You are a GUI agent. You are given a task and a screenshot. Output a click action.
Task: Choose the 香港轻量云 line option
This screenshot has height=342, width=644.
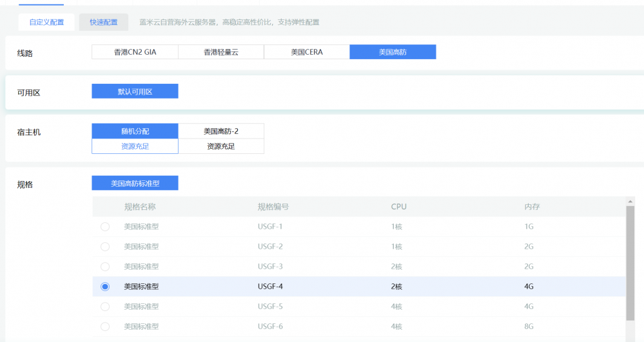[221, 52]
